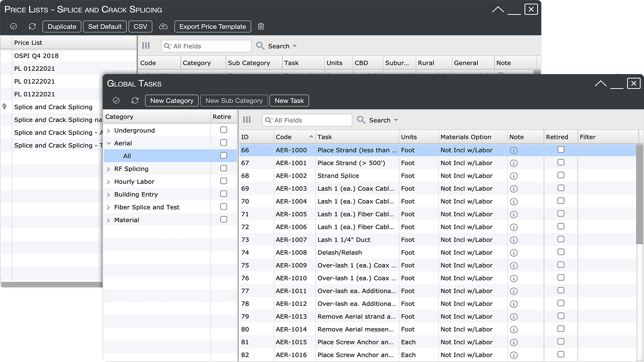
Task: Open note info icon for AER-1008 Delash/Relash
Action: pos(514,253)
